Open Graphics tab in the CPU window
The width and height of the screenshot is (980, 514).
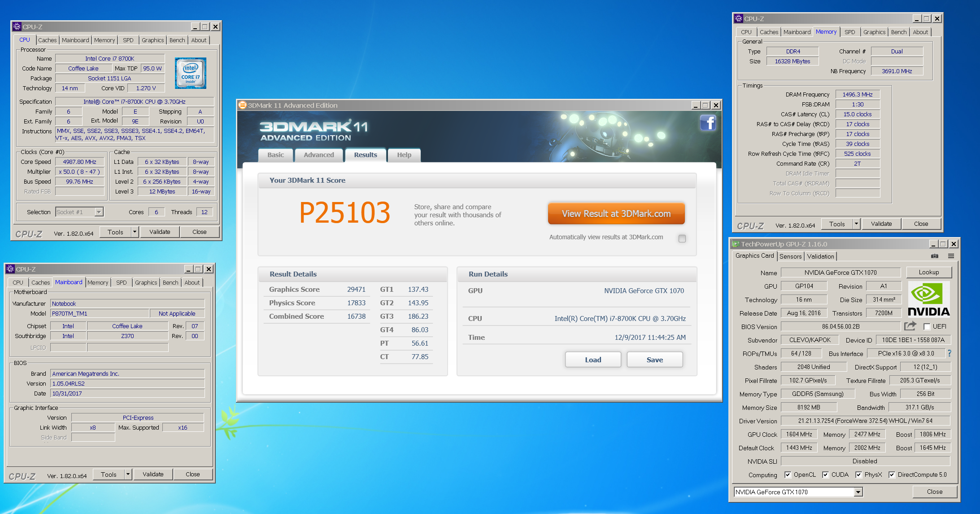click(x=152, y=40)
